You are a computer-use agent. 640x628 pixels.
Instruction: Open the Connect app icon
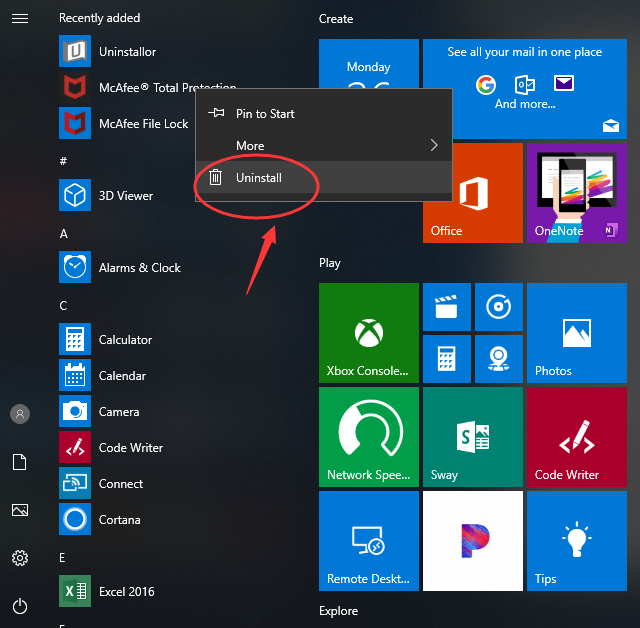tap(75, 483)
